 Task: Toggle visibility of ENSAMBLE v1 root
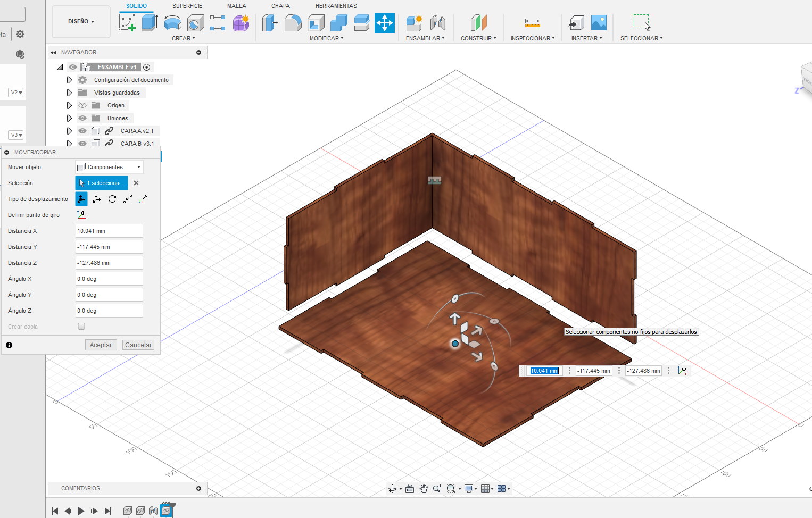pyautogui.click(x=73, y=67)
